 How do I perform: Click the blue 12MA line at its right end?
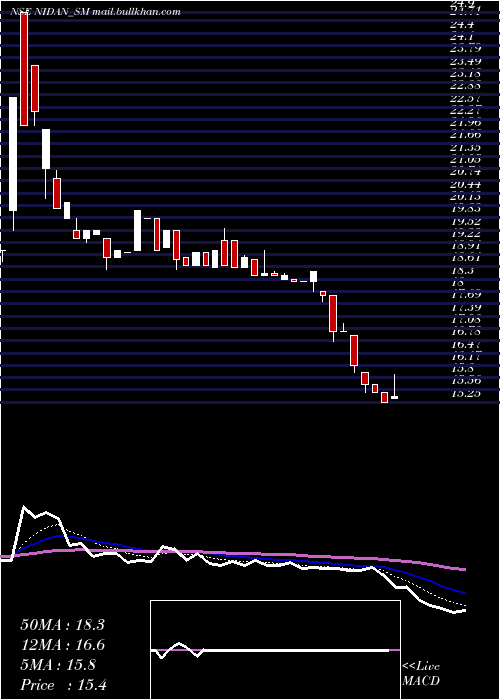tap(463, 592)
